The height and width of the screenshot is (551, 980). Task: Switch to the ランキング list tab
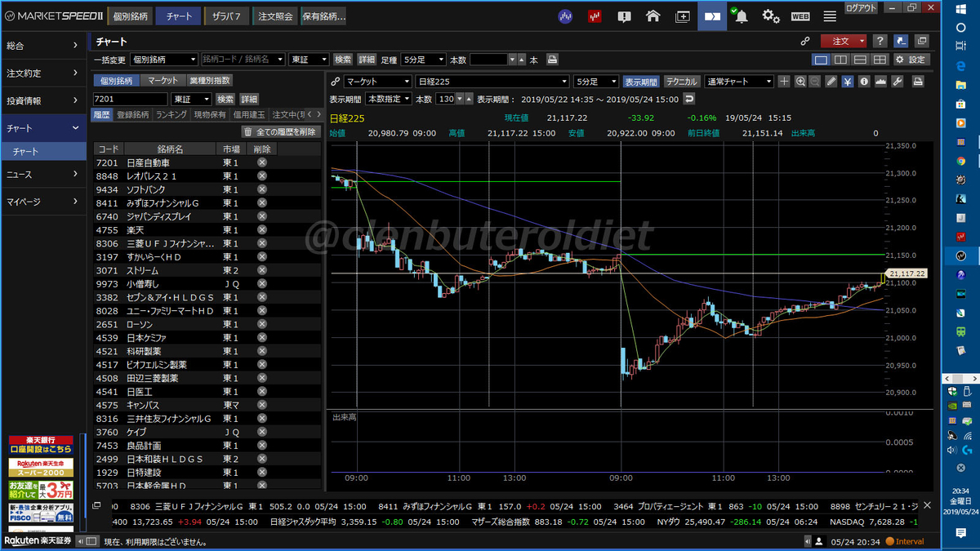[171, 115]
